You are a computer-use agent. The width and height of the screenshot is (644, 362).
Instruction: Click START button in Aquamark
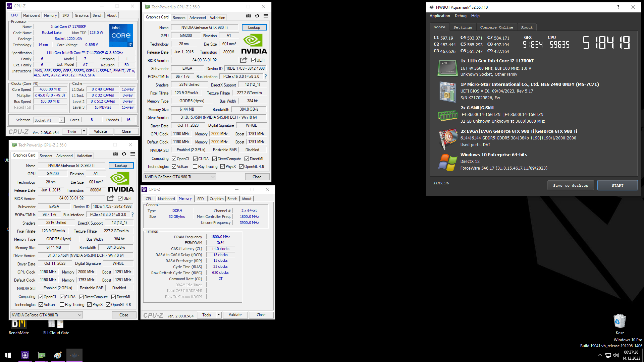point(618,185)
